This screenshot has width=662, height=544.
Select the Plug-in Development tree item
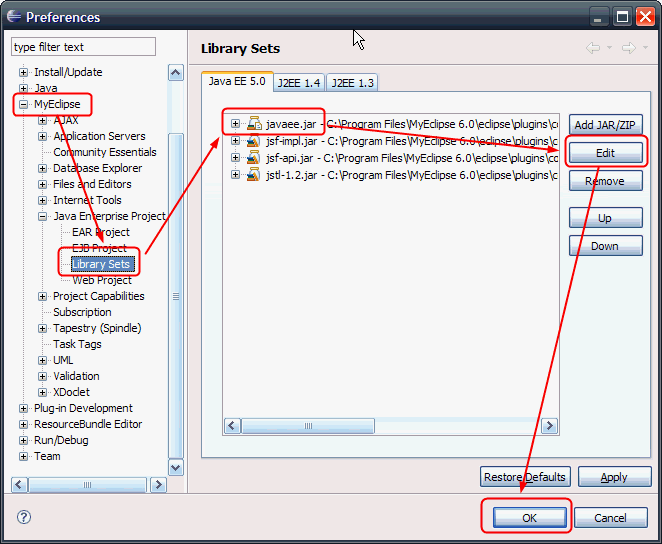coord(83,408)
